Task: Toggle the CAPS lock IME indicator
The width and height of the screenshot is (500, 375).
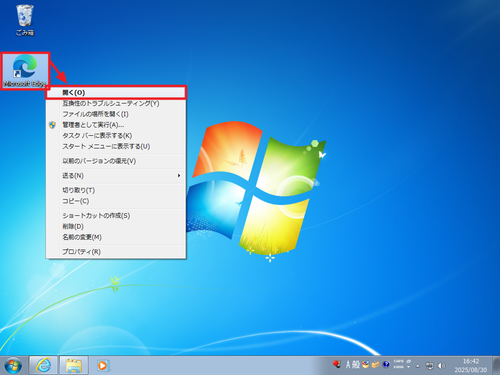Action: 398,361
